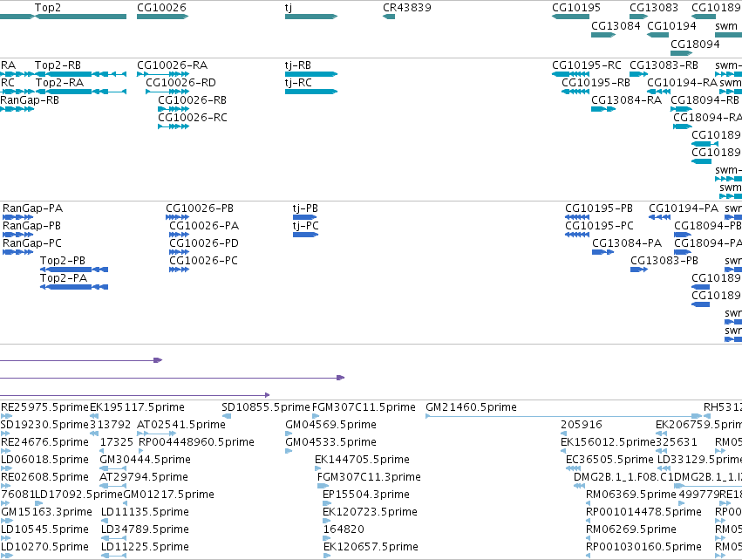Click the tj-PC protein label

[306, 226]
